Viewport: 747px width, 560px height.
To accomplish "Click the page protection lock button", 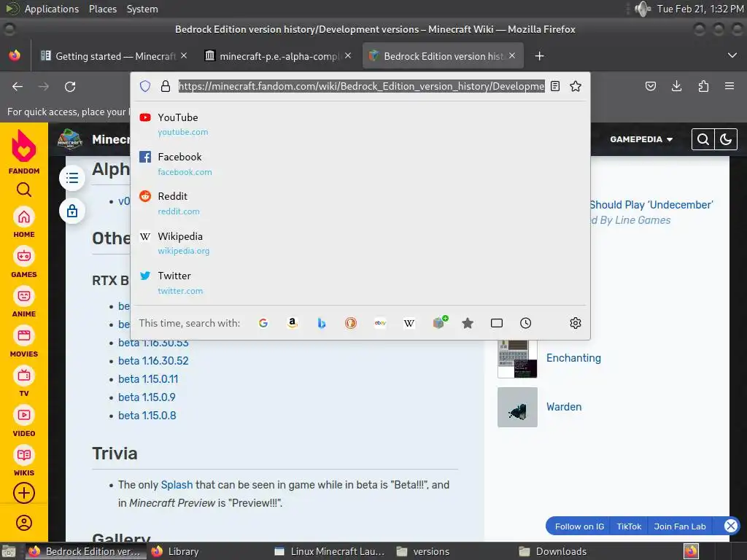I will coord(72,211).
